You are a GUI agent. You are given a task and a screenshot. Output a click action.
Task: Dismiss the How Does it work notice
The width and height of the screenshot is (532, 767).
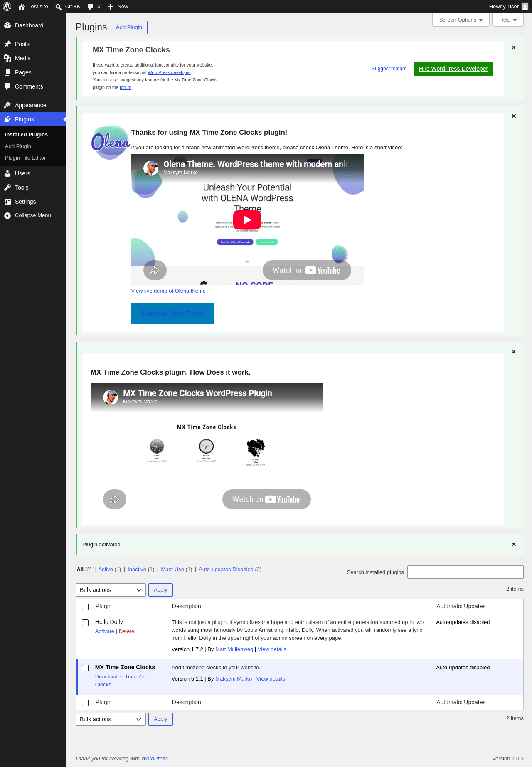coord(514,352)
